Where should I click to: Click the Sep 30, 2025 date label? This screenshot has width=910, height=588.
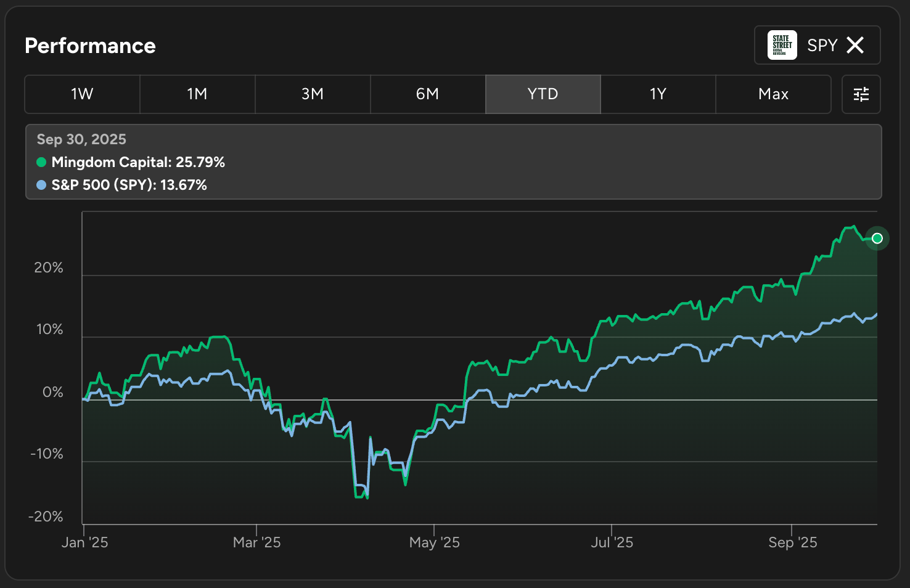coord(81,139)
